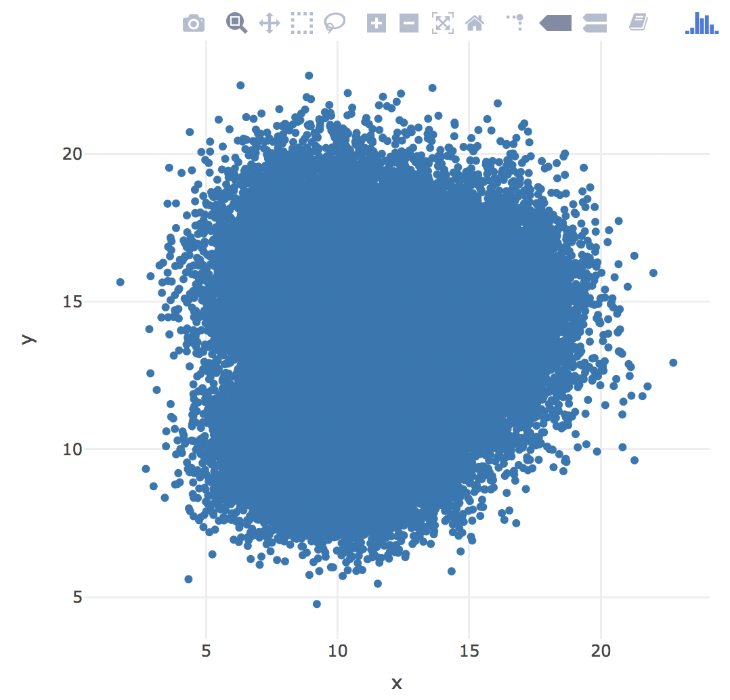Click the y axis title
Image resolution: width=730 pixels, height=700 pixels.
click(x=27, y=338)
